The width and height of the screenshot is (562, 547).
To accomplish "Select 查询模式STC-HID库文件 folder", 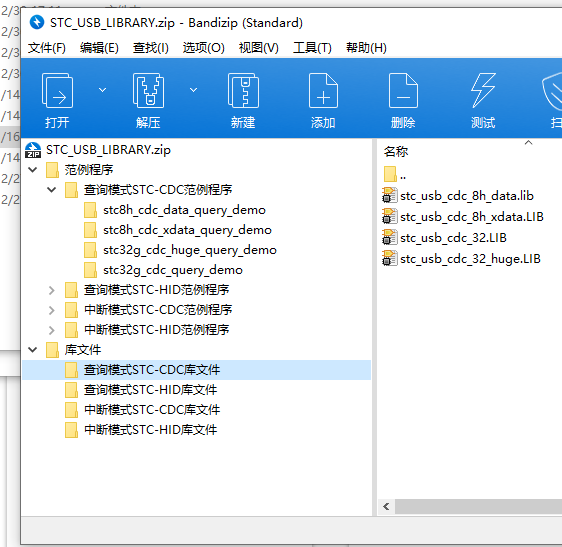I will [x=150, y=390].
